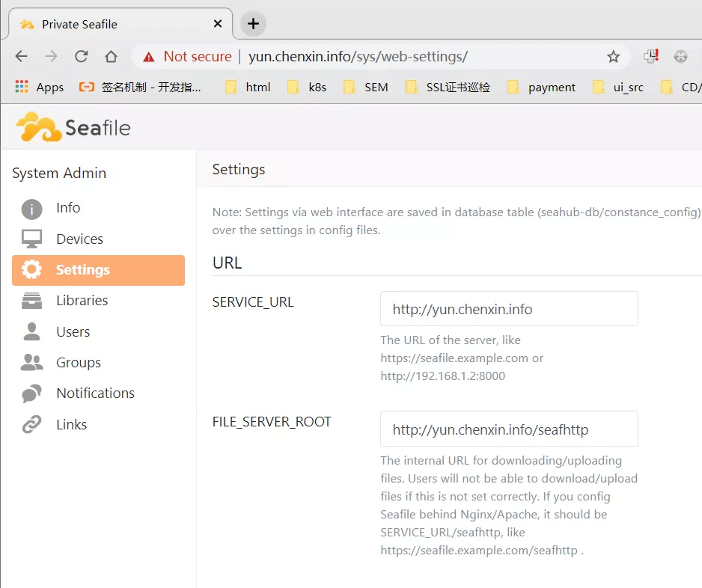The height and width of the screenshot is (588, 702).
Task: Open the payment bookmark folder
Action: (542, 87)
